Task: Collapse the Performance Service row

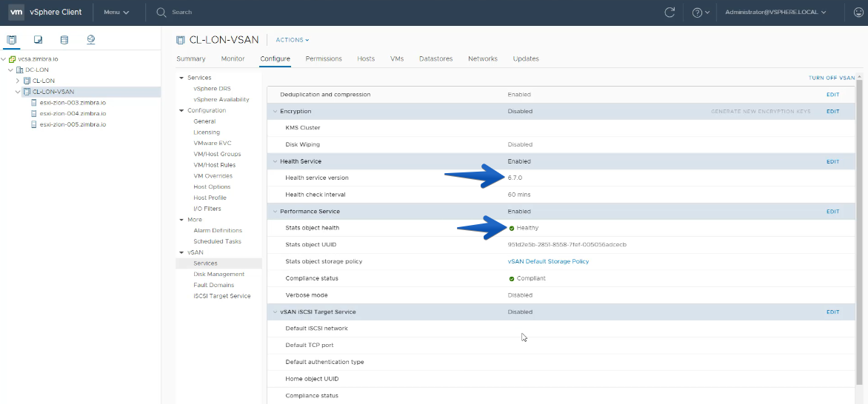Action: click(275, 212)
